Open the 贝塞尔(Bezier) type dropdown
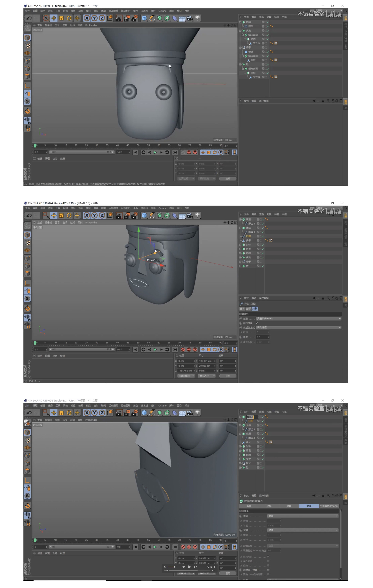373x588 pixels. (x=298, y=319)
